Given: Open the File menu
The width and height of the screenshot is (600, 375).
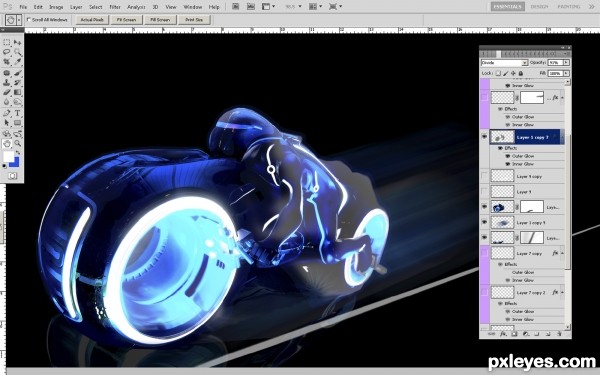Looking at the screenshot, I should [23, 7].
